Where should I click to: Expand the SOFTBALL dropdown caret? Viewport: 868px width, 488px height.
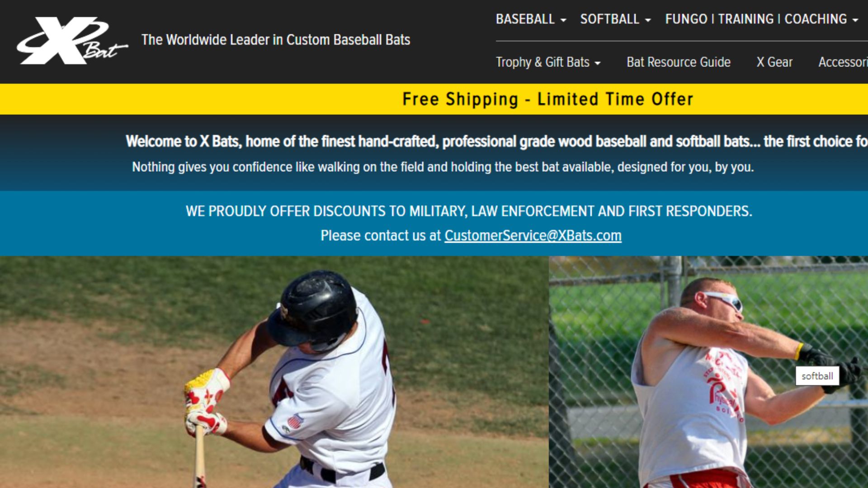[648, 20]
